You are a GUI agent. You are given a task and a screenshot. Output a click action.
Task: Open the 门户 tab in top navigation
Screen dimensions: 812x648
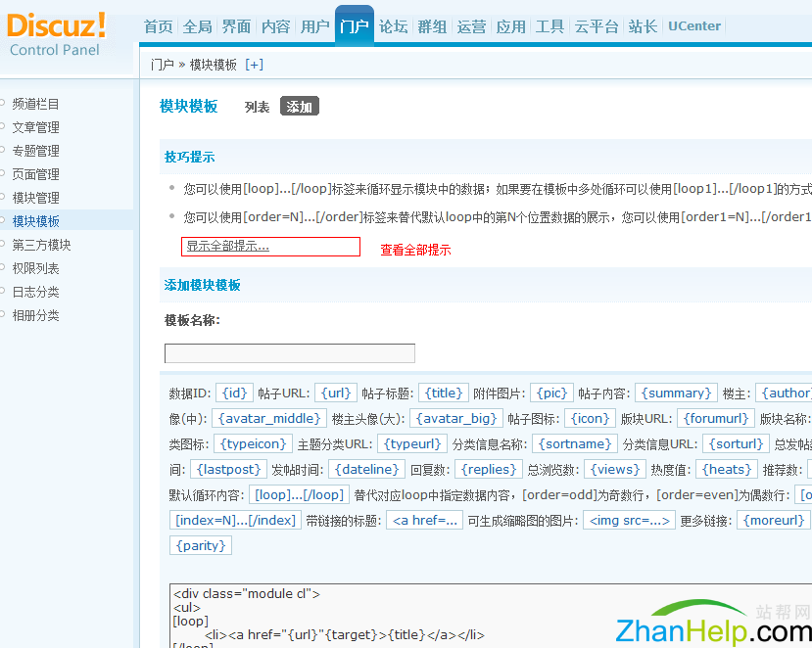tap(354, 26)
